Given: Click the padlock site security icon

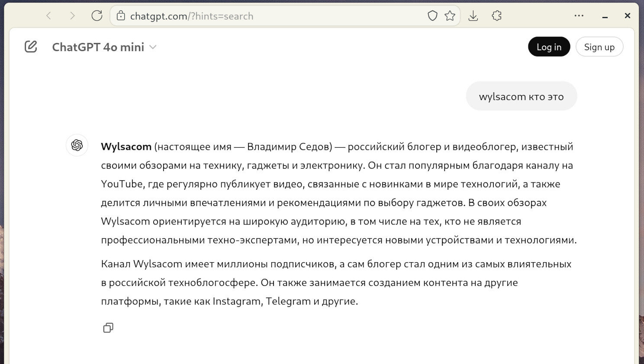Looking at the screenshot, I should click(121, 16).
